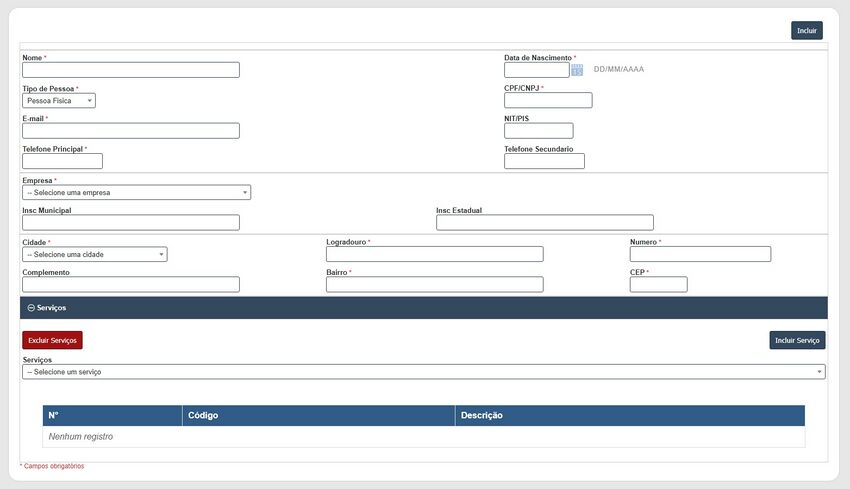Screen dimensions: 850x489
Task: Click the Nº table column header
Action: pyautogui.click(x=112, y=415)
